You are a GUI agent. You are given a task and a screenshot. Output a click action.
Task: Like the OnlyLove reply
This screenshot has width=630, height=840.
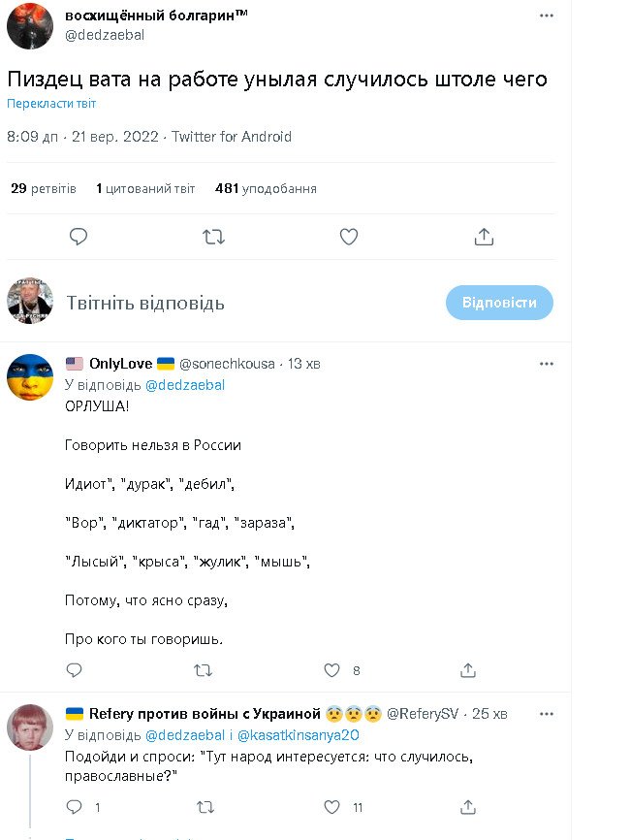click(332, 670)
